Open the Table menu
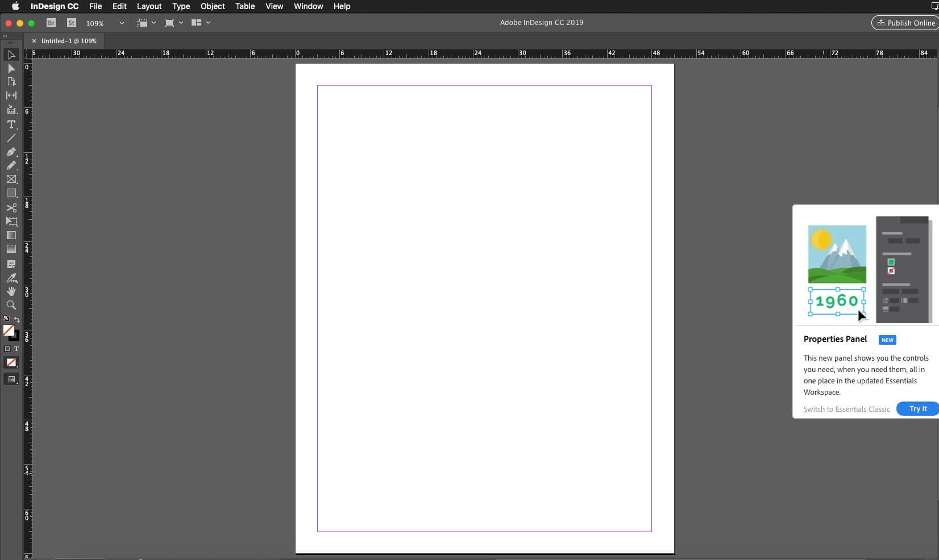 (x=245, y=6)
